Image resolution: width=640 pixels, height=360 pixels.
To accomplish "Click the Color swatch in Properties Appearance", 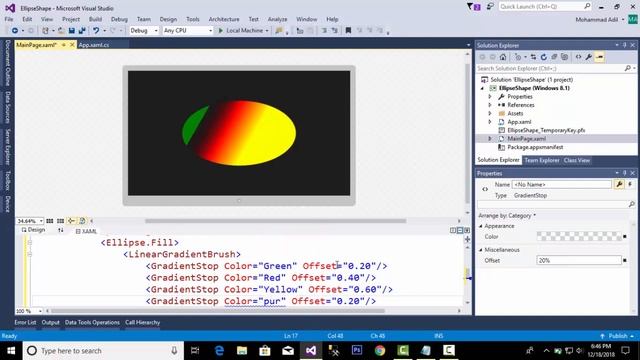I will coord(579,236).
